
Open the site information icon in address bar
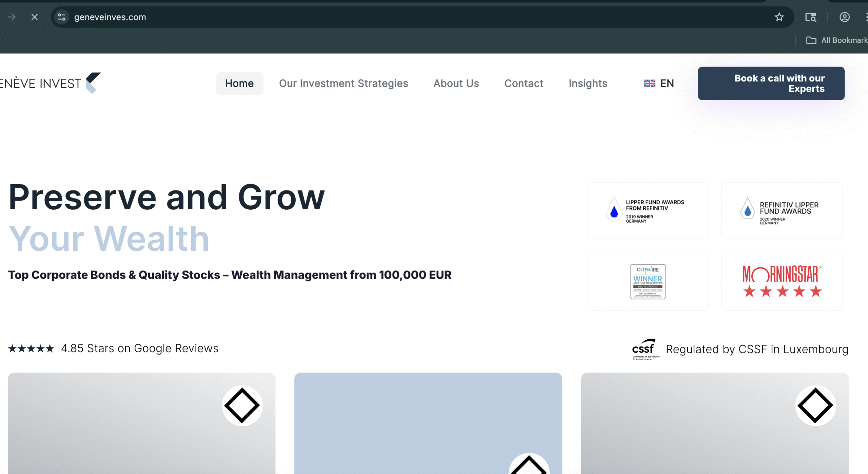61,17
